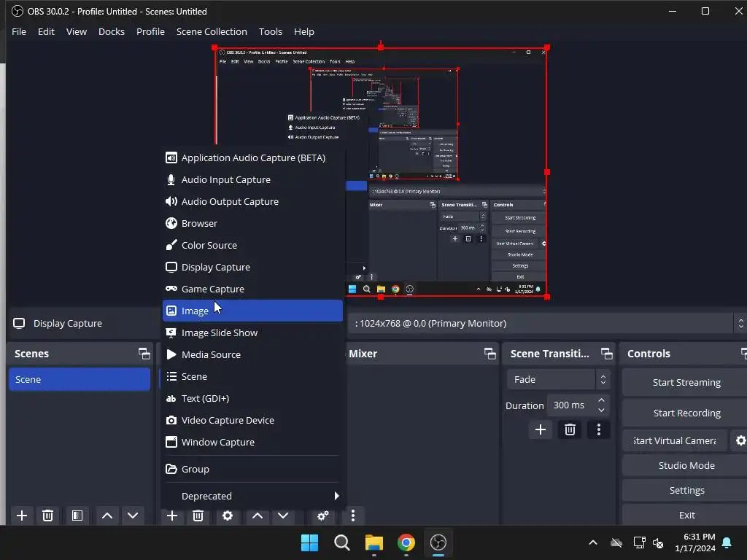This screenshot has width=747, height=560.
Task: Move source down in Sources toolbar
Action: point(283,516)
